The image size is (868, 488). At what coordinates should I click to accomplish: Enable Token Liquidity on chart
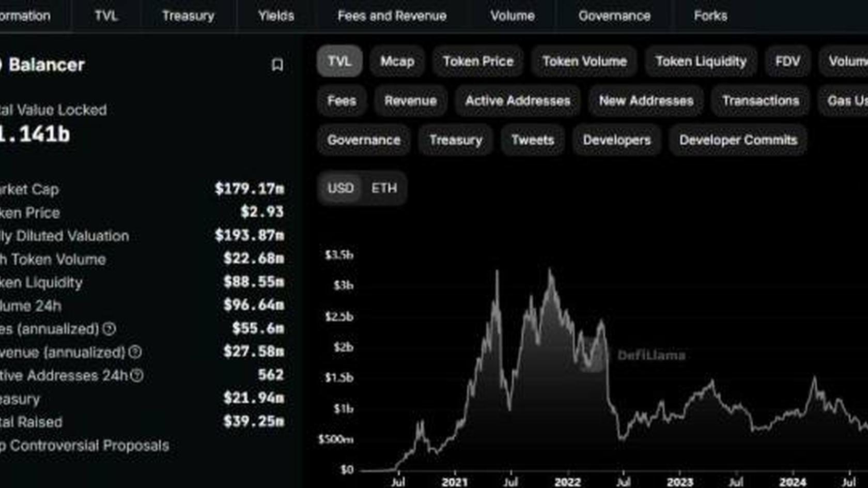tap(701, 61)
